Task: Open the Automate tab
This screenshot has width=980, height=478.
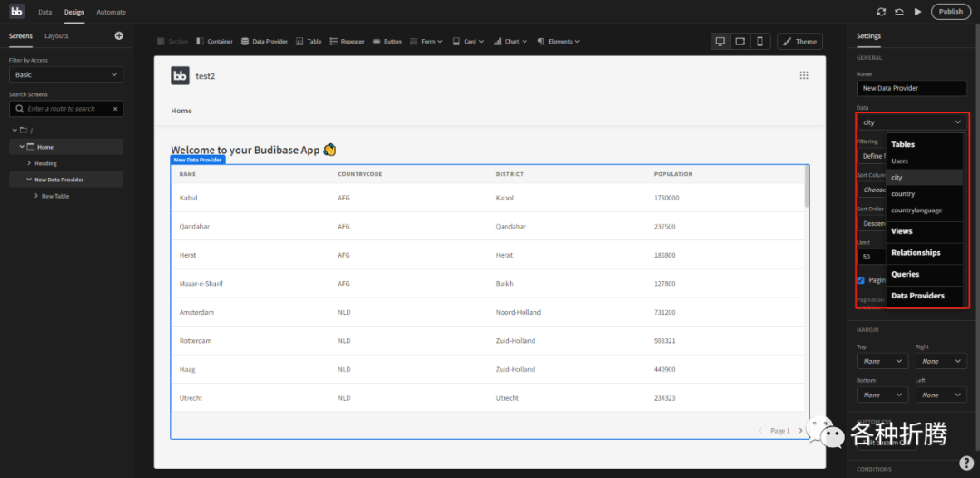Action: point(111,12)
